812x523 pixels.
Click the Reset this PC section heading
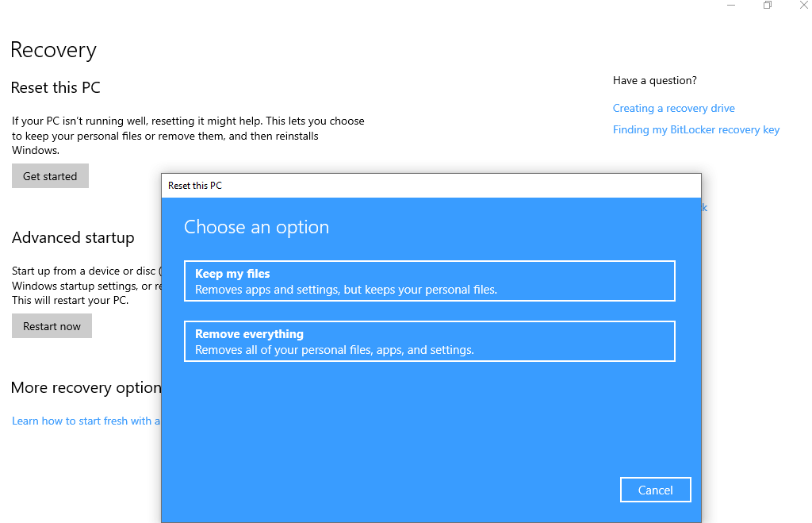tap(56, 87)
